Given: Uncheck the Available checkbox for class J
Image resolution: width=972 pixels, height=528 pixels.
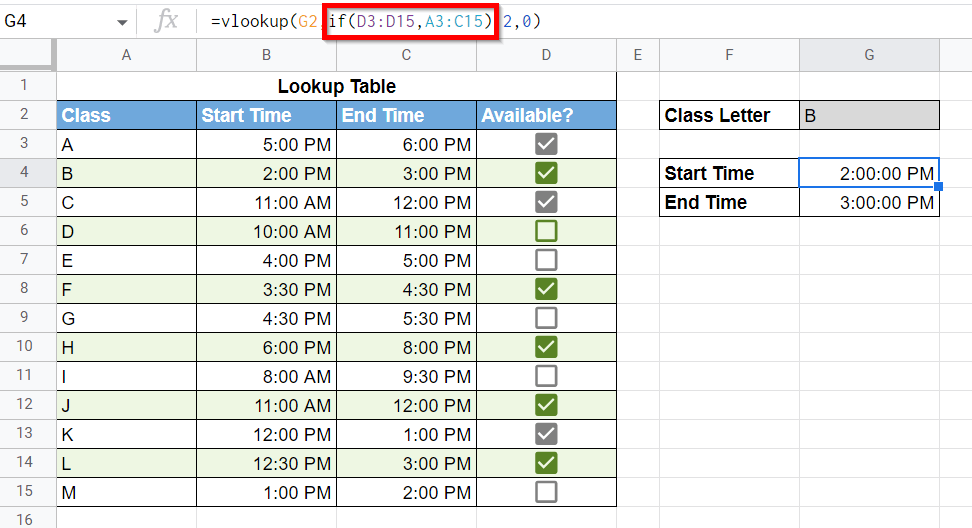Looking at the screenshot, I should click(x=546, y=405).
